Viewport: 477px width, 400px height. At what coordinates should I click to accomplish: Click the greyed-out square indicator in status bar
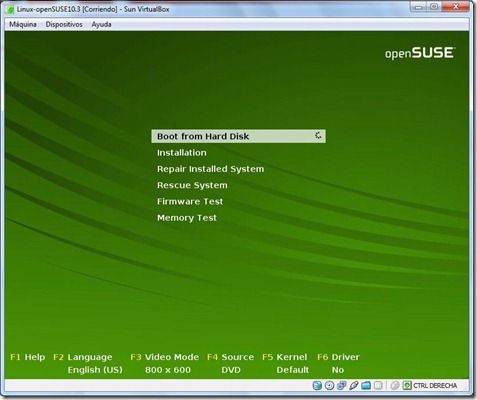pos(378,386)
